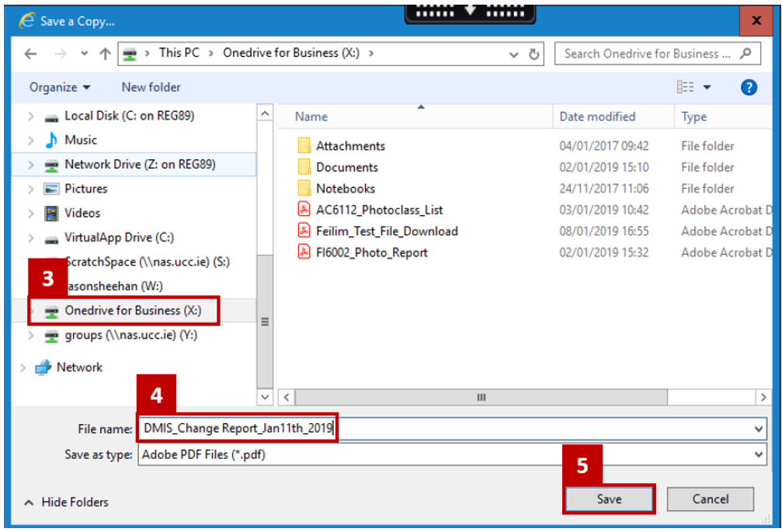
Task: Click the search magnifier icon
Action: (746, 54)
